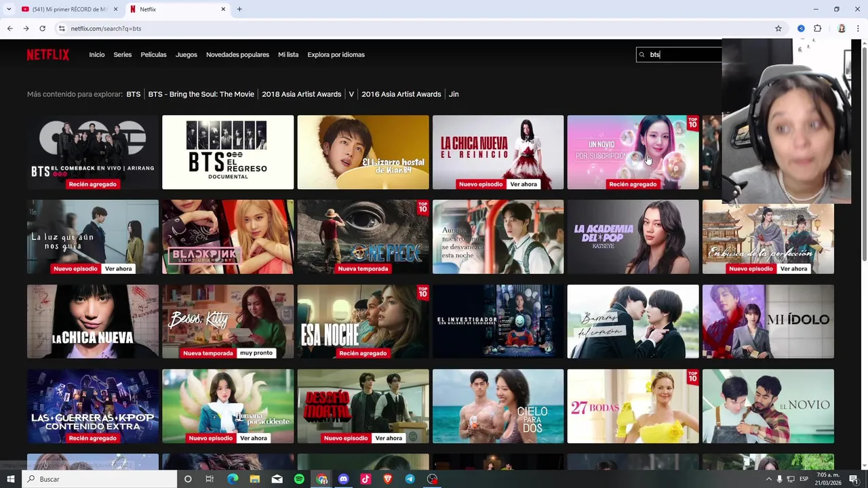The image size is (868, 488).
Task: Launch Spotify from the taskbar
Action: 299,479
